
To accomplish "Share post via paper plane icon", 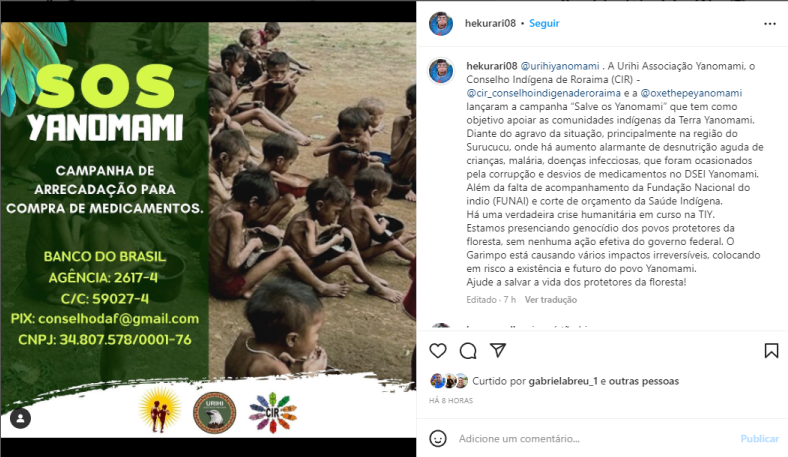I will coord(498,350).
